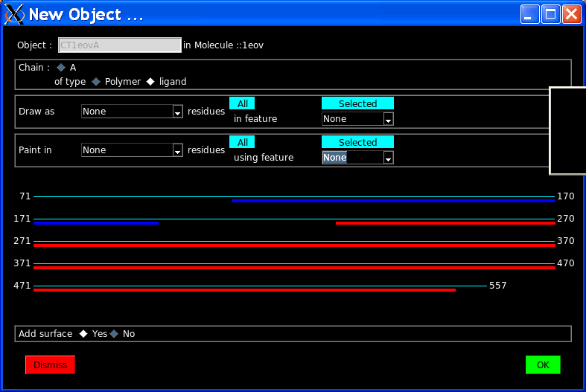
Task: Open the Draw as dropdown
Action: click(177, 112)
